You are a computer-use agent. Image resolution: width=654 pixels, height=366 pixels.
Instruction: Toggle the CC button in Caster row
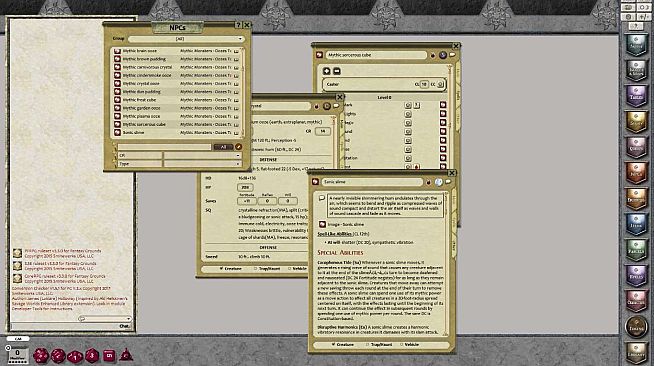point(440,84)
